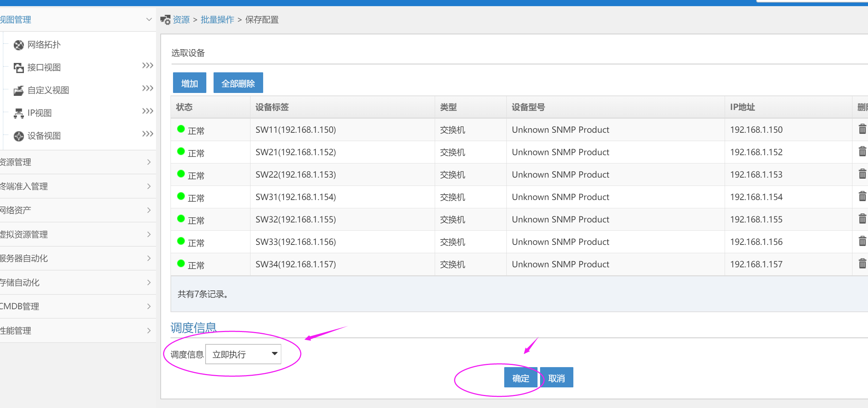
Task: Confirm with the 确定 button
Action: 521,378
